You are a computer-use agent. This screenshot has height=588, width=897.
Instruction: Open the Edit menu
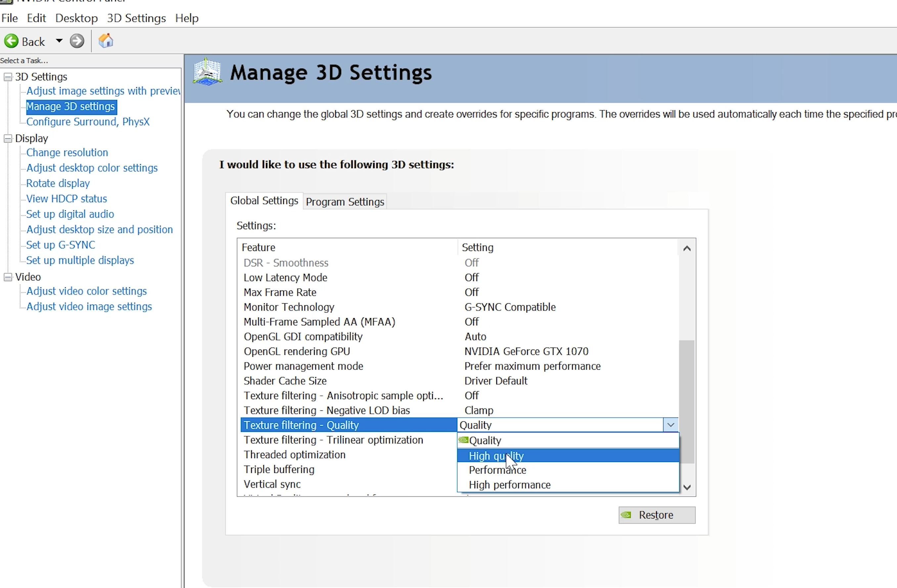pyautogui.click(x=36, y=18)
